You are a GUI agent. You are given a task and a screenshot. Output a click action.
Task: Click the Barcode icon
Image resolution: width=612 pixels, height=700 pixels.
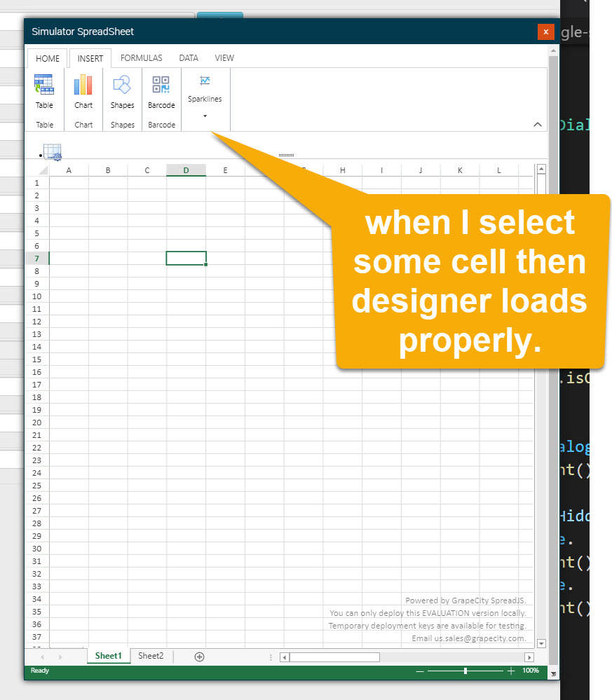tap(161, 85)
